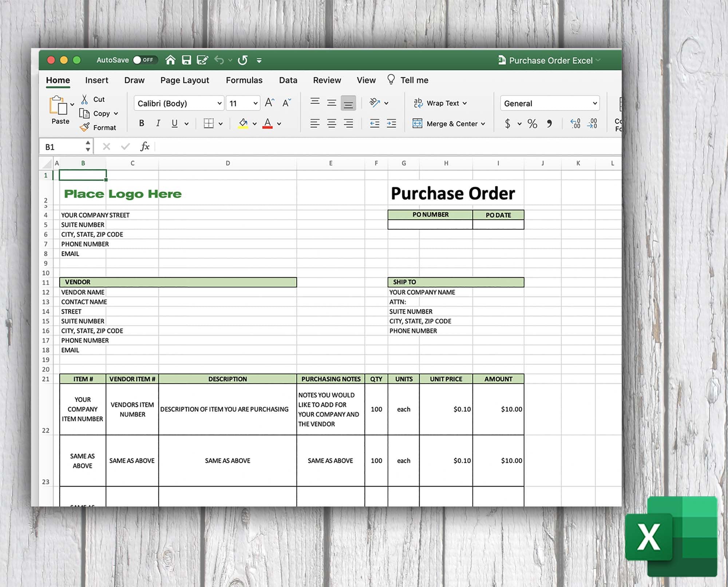Toggle underline formatting
The height and width of the screenshot is (587, 728).
click(174, 123)
